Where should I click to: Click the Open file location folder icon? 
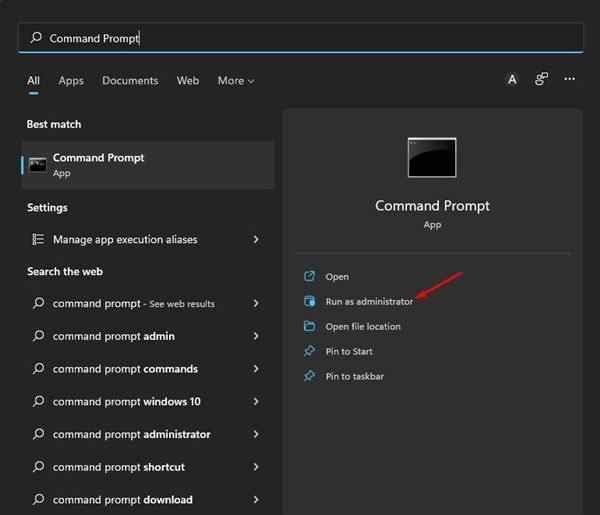(x=309, y=326)
